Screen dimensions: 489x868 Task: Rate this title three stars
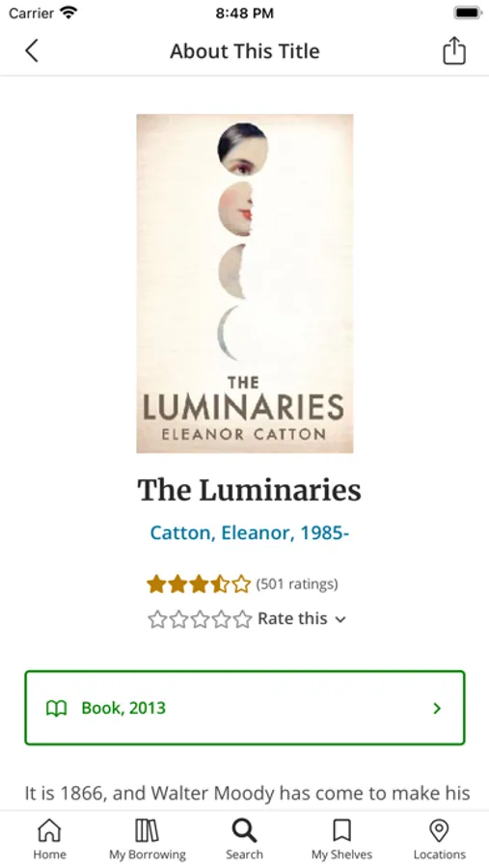pos(200,619)
